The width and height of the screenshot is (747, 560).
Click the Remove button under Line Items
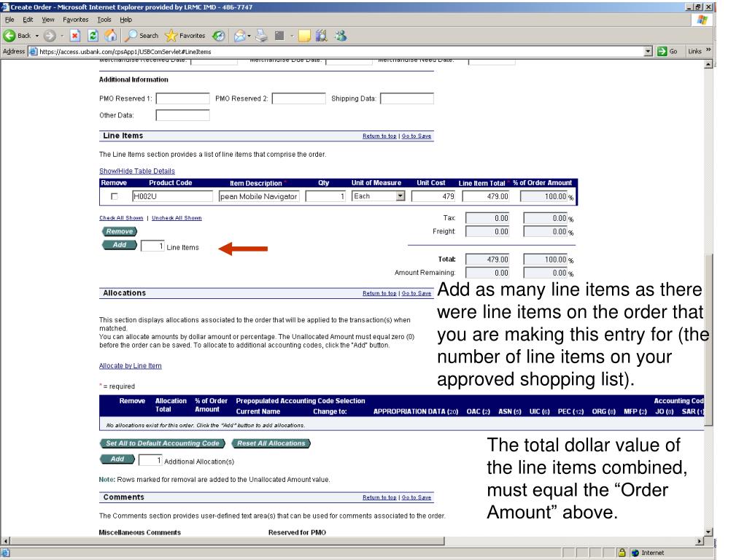coord(120,231)
